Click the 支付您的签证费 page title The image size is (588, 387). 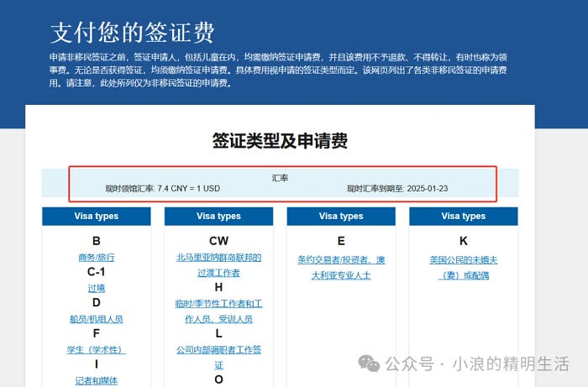pyautogui.click(x=132, y=33)
